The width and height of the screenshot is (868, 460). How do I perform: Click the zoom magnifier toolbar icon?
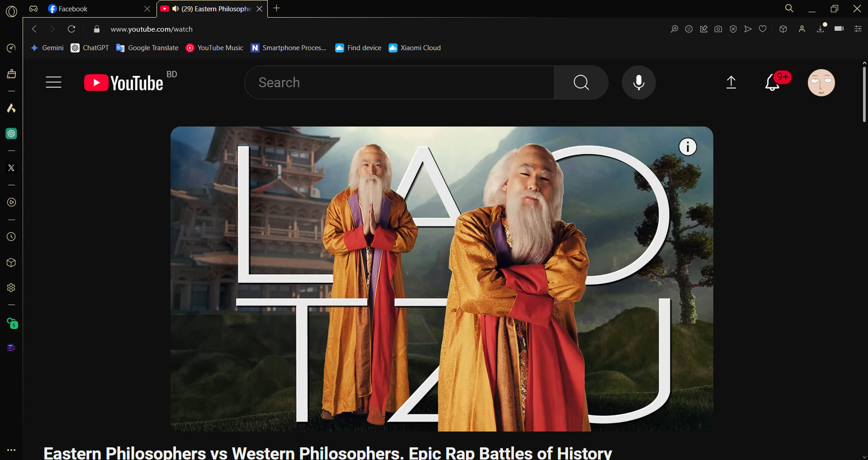click(674, 29)
